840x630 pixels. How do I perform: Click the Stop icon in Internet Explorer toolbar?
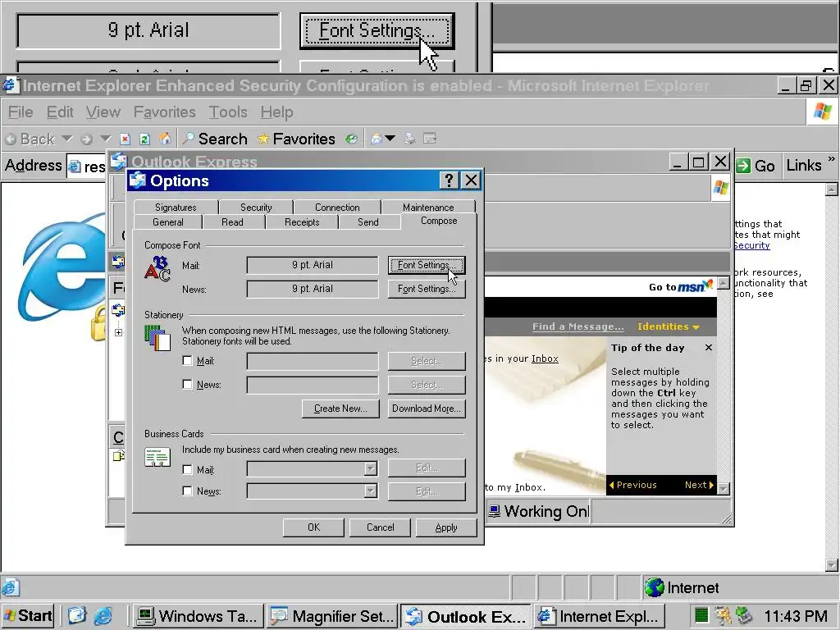tap(125, 139)
